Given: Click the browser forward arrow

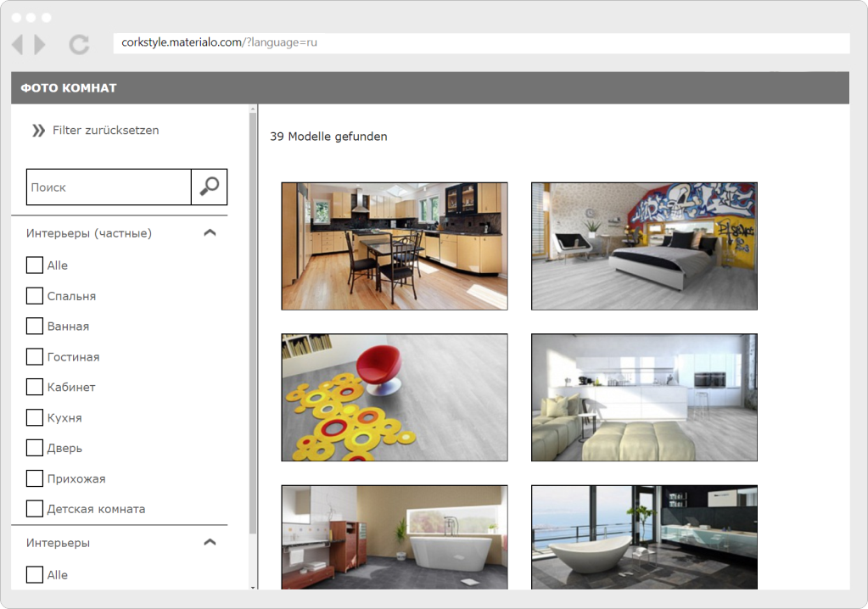Looking at the screenshot, I should coord(40,44).
